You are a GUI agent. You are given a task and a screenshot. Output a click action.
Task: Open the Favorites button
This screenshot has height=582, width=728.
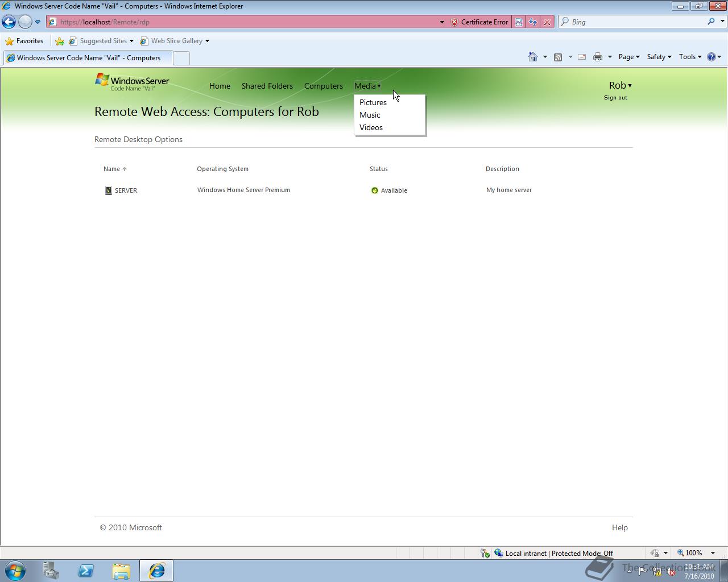pos(24,41)
